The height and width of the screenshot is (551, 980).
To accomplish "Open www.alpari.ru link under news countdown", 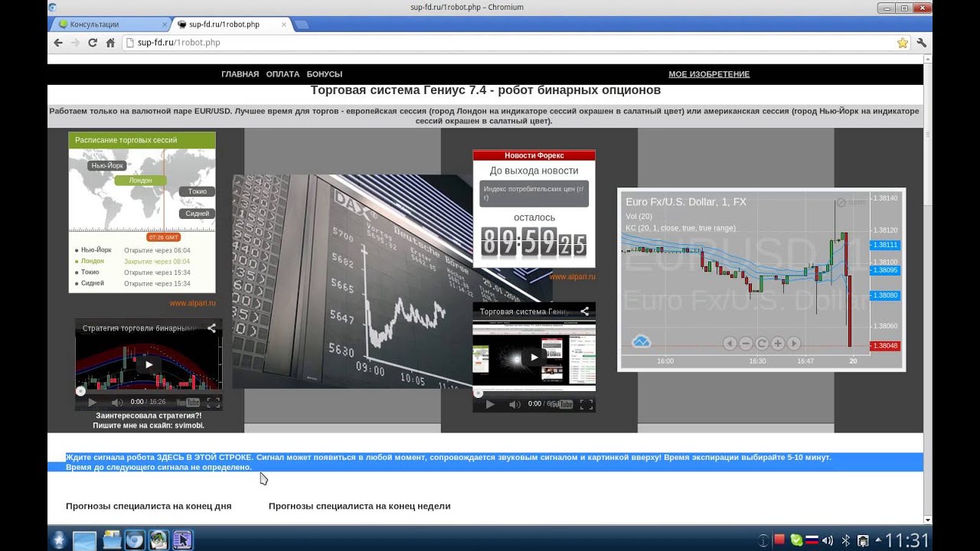I will pyautogui.click(x=572, y=277).
